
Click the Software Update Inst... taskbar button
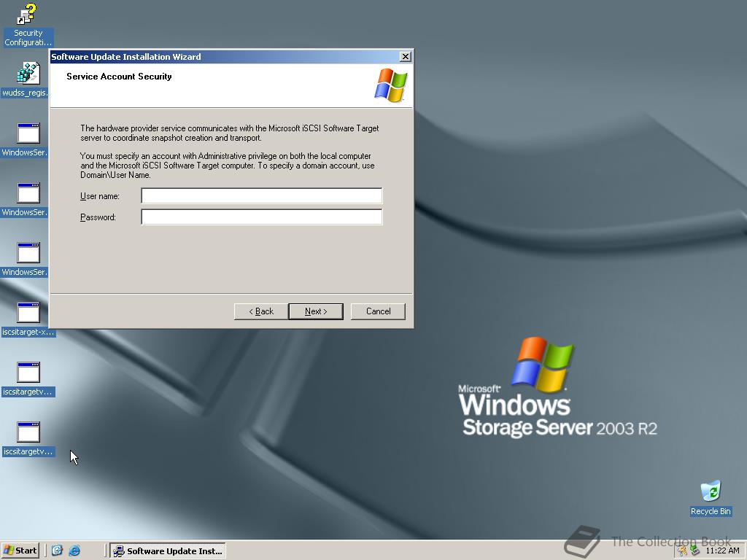point(168,551)
